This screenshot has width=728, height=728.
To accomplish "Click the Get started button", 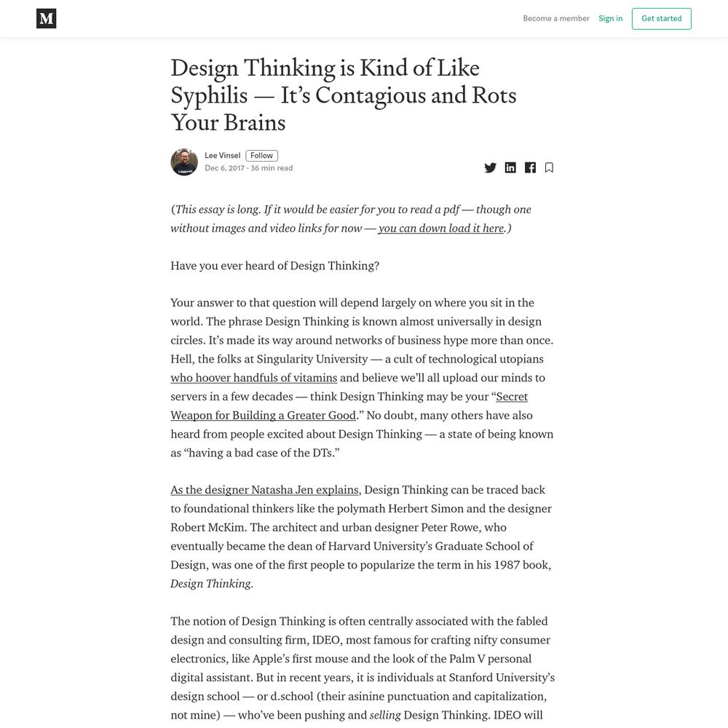I will click(661, 19).
